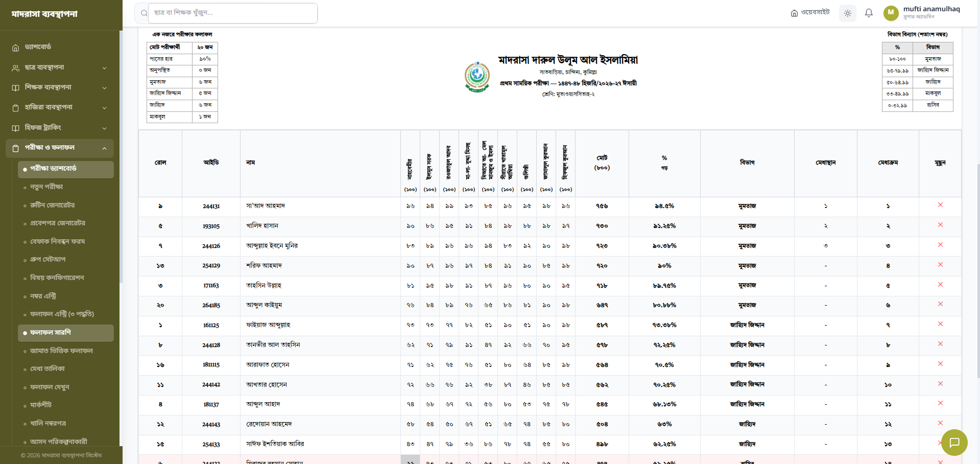Click the আইডি column header
Image resolution: width=980 pixels, height=464 pixels.
(211, 163)
